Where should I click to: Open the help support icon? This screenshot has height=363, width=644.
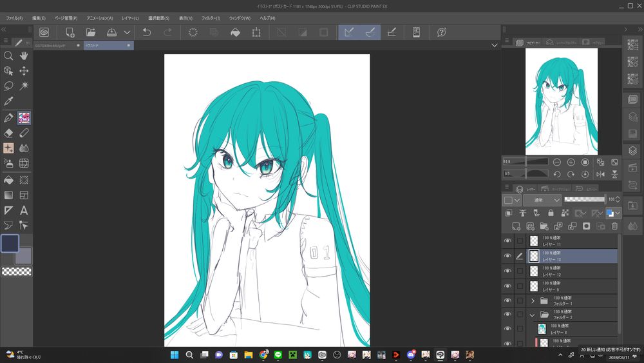[x=442, y=32]
